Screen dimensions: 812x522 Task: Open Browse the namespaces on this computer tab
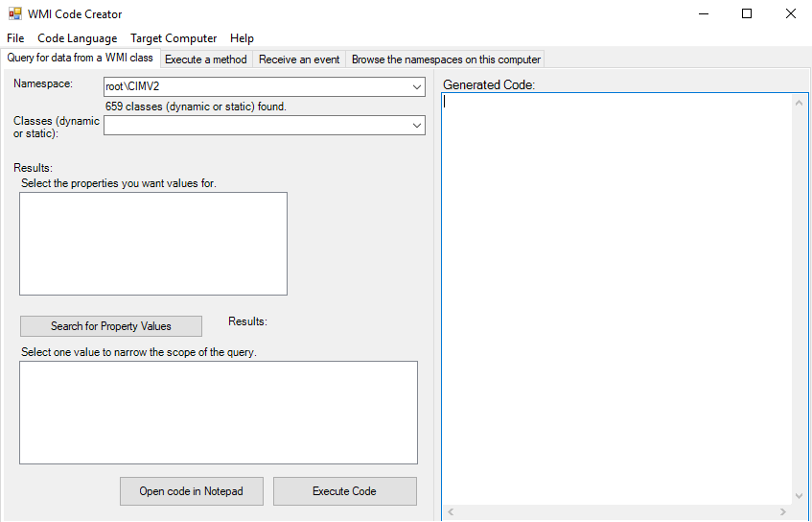[x=446, y=59]
